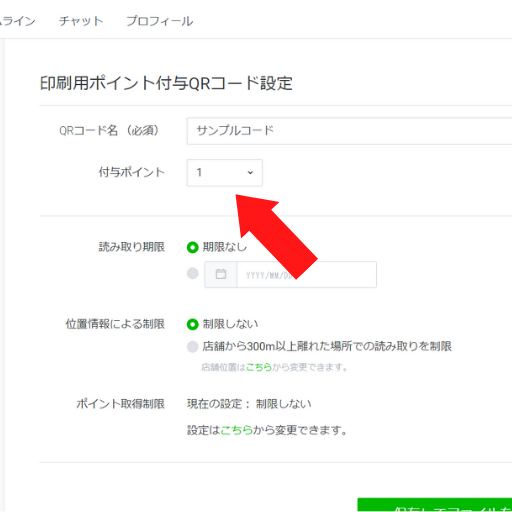
Task: Select the 期限なし radio button
Action: [193, 247]
